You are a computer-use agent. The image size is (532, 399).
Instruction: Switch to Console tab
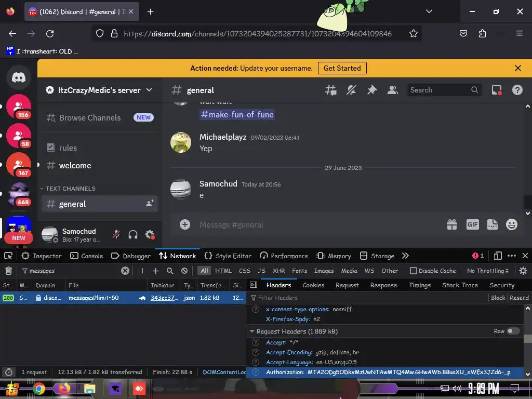tap(87, 256)
